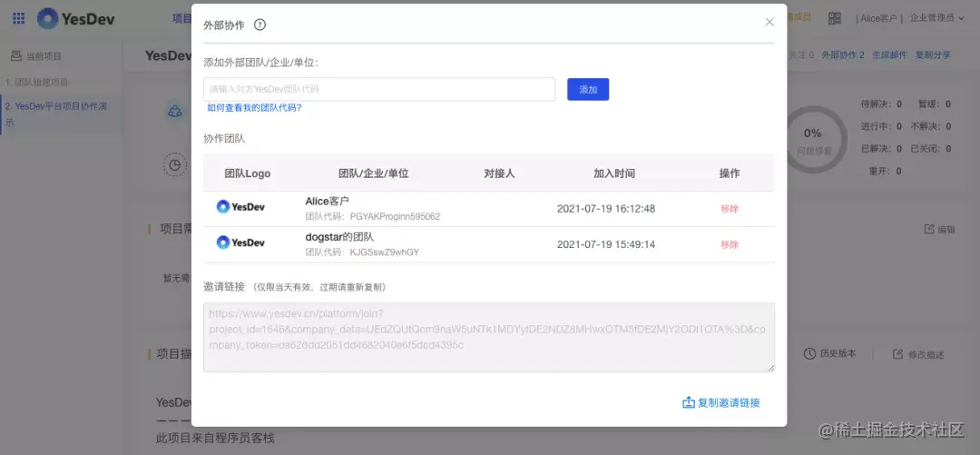Click the 编辑 button behind the dialog
This screenshot has width=980, height=455.
pyautogui.click(x=939, y=230)
